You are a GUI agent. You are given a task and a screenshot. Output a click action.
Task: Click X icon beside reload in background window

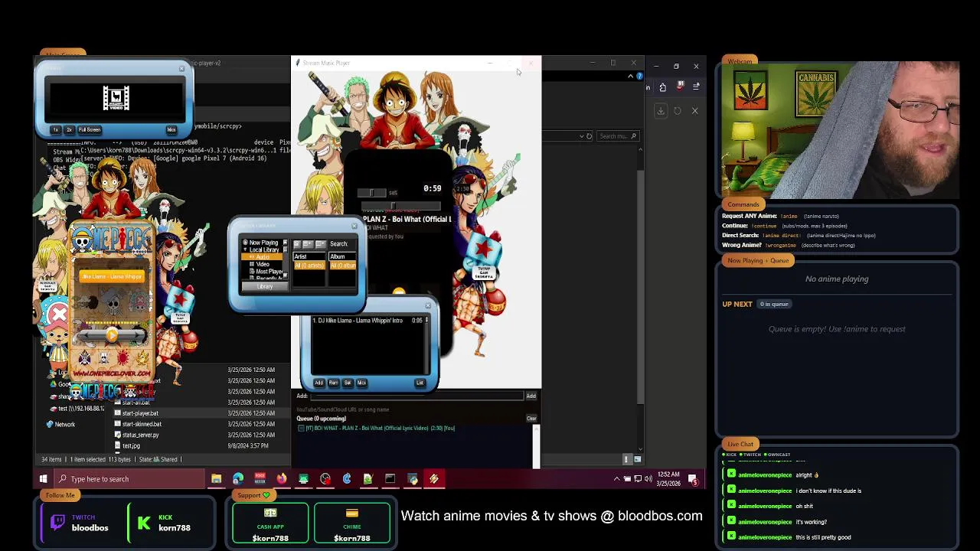tap(694, 111)
